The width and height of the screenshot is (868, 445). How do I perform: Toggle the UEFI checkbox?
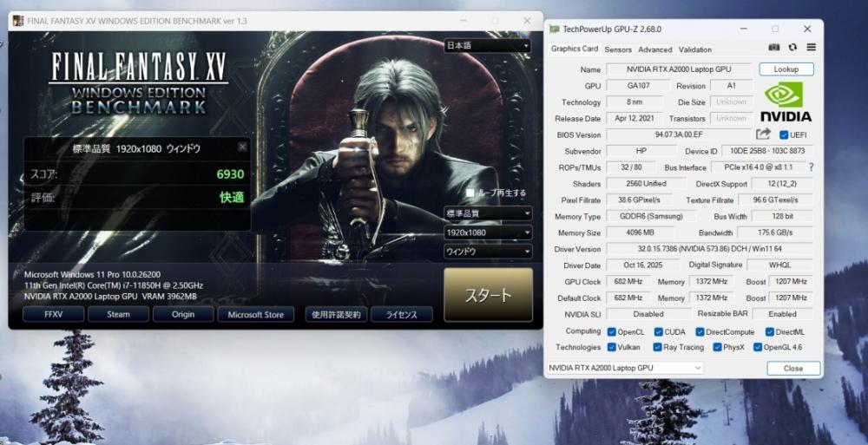click(x=785, y=135)
